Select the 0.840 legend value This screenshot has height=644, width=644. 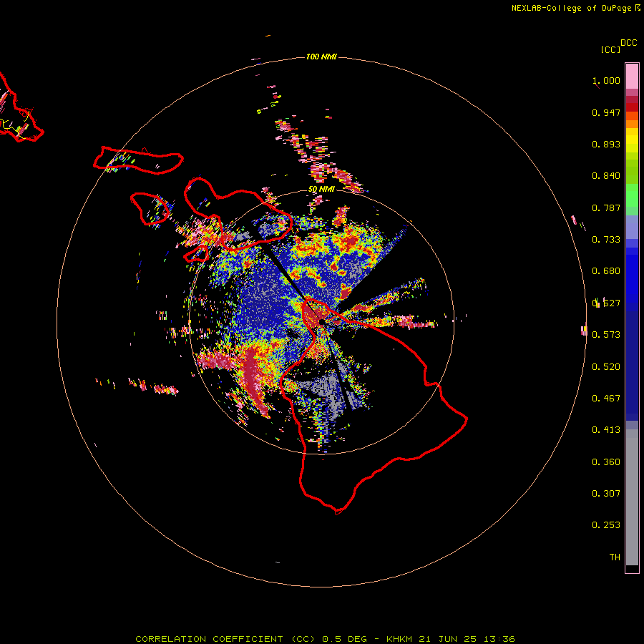(606, 176)
